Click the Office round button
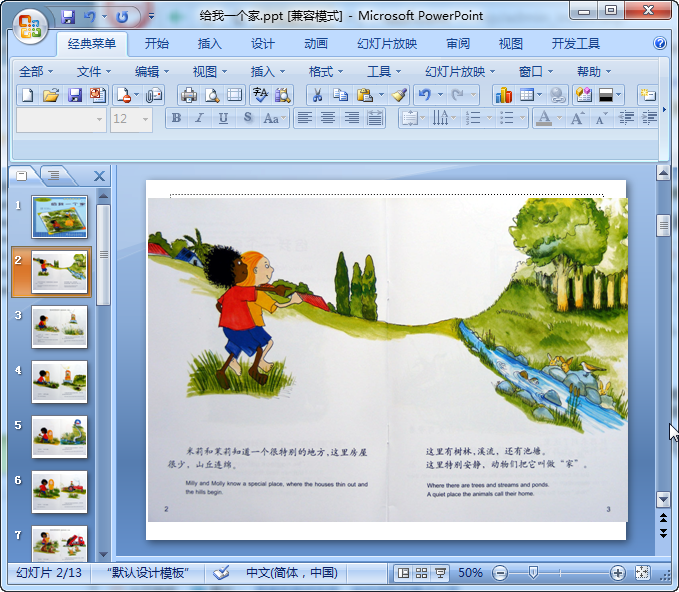This screenshot has width=679, height=592. click(30, 26)
